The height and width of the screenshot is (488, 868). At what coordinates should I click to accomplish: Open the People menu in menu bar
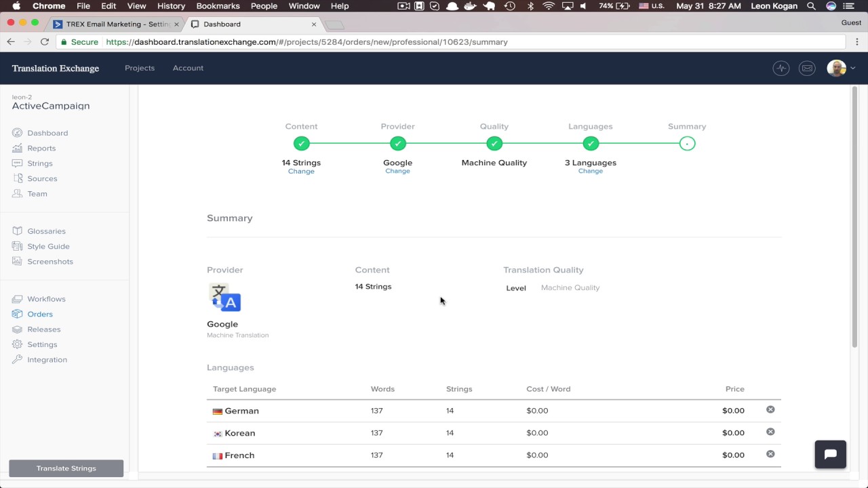click(264, 6)
